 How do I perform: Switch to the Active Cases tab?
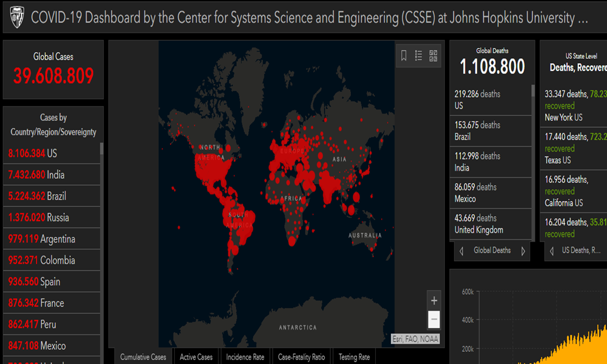point(196,357)
